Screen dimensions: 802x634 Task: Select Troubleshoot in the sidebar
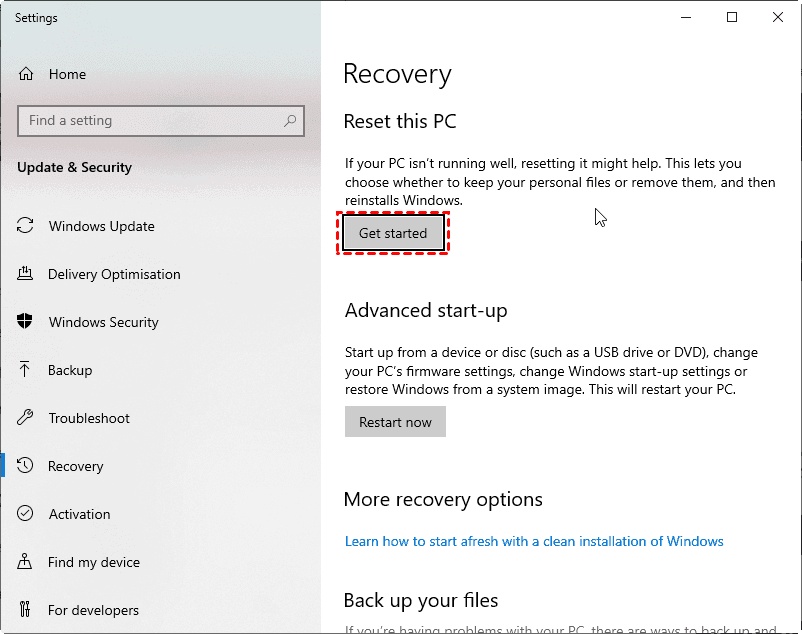89,418
